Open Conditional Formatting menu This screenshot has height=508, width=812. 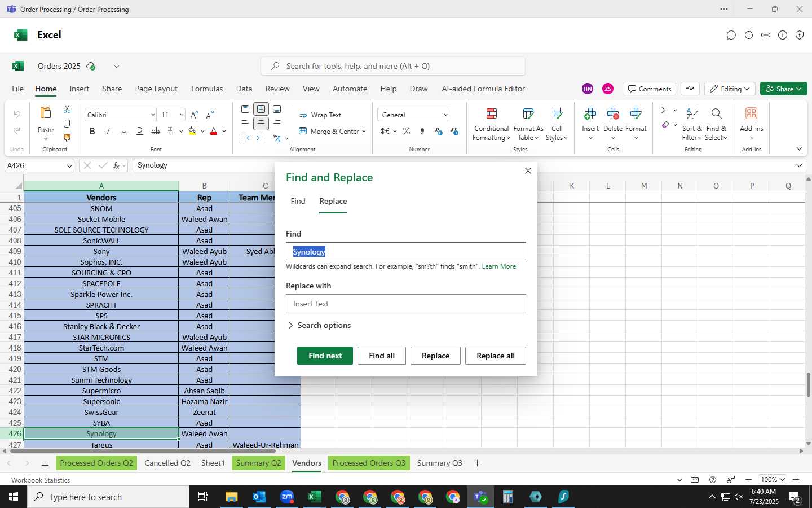491,125
